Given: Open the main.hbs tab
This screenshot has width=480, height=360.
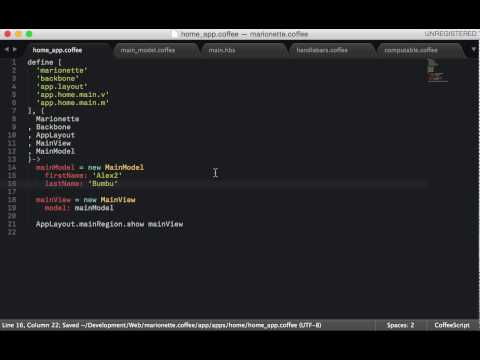Looking at the screenshot, I should tap(222, 50).
